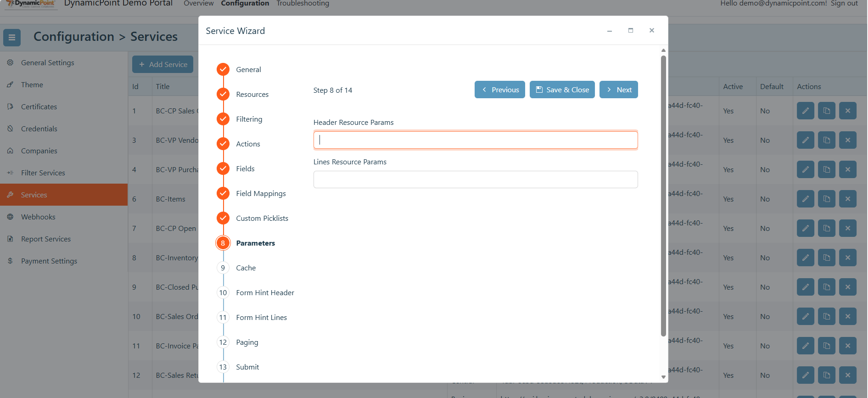This screenshot has height=398, width=868.
Task: Copy the BC-CP Sales row service
Action: (x=827, y=111)
